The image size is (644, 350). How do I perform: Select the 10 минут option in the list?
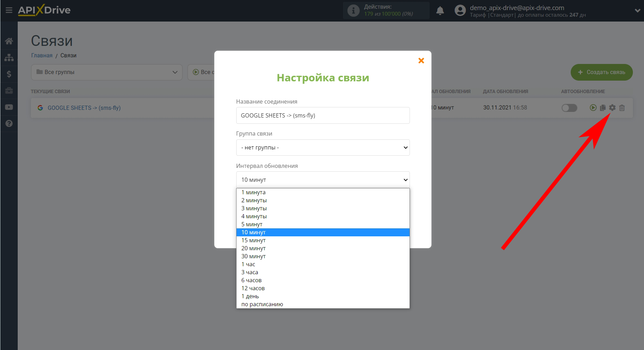[323, 232]
